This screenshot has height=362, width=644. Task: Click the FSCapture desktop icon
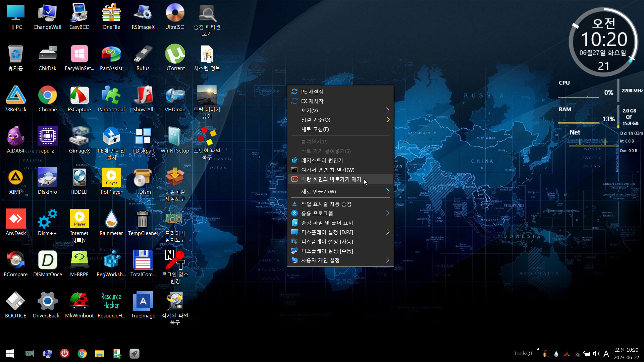click(79, 99)
